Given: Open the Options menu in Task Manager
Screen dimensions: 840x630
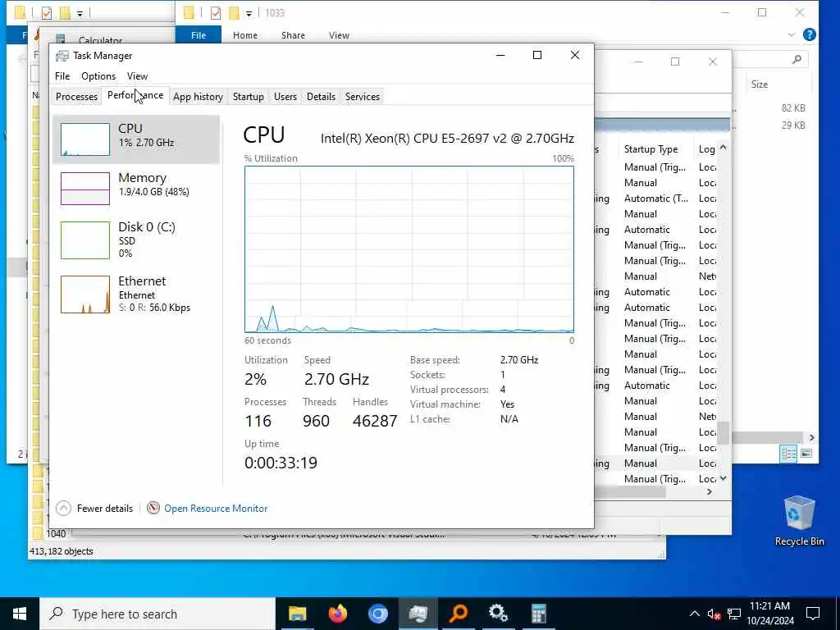Looking at the screenshot, I should point(98,76).
